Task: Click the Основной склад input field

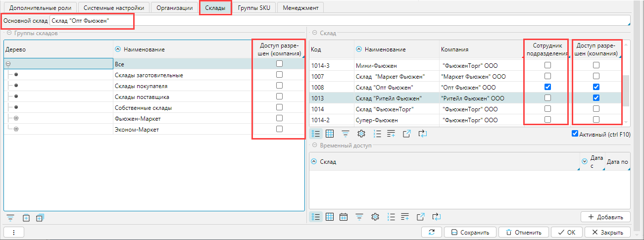Action: tap(337, 21)
